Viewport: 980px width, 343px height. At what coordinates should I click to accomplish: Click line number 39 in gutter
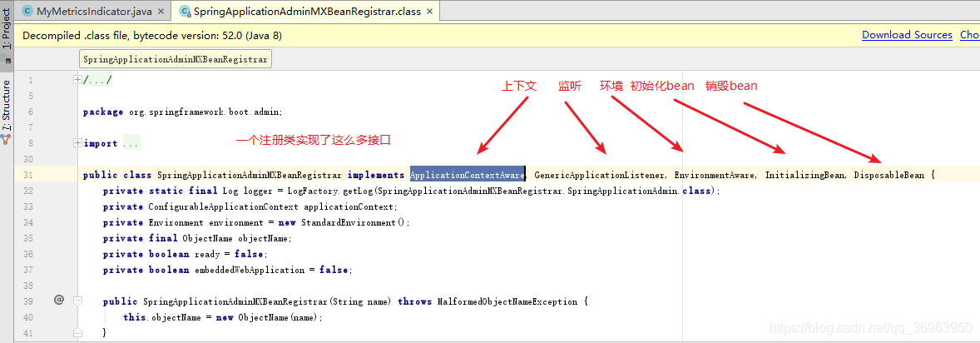pyautogui.click(x=28, y=301)
